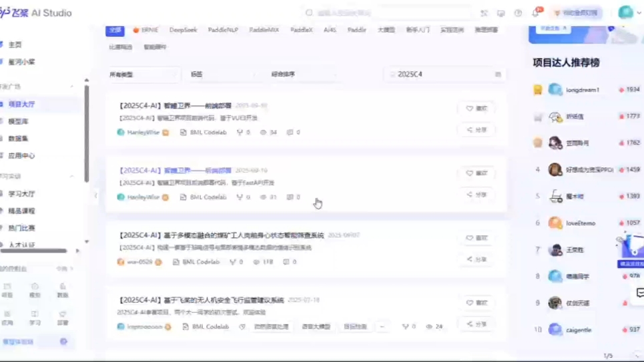Open 数据集 in the sidebar

click(x=19, y=139)
